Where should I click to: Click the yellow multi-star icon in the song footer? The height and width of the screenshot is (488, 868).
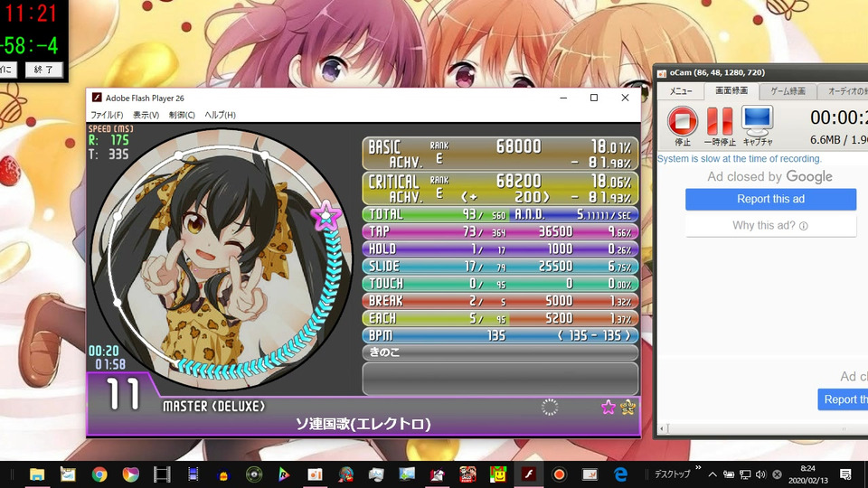(627, 408)
